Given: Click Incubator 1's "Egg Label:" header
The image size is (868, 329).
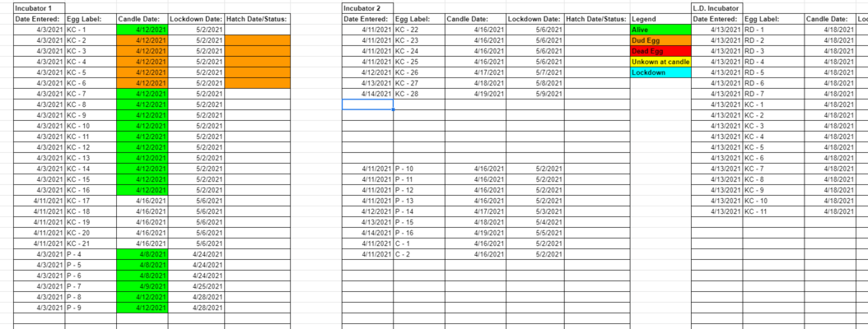Looking at the screenshot, I should pos(91,19).
